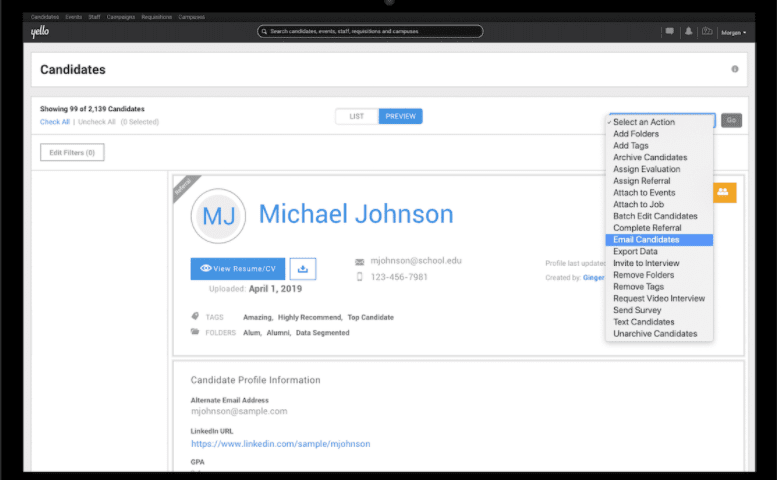
Task: Choose Export Data from the action list
Action: [635, 252]
